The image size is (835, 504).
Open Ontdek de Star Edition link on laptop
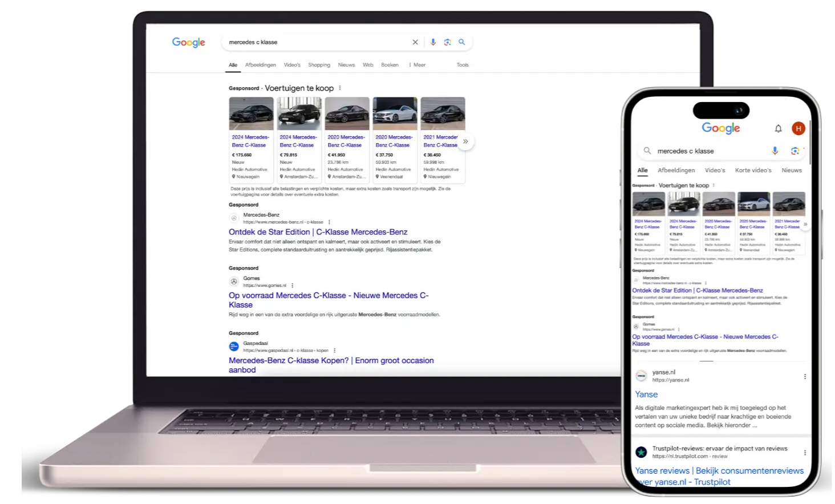[318, 232]
